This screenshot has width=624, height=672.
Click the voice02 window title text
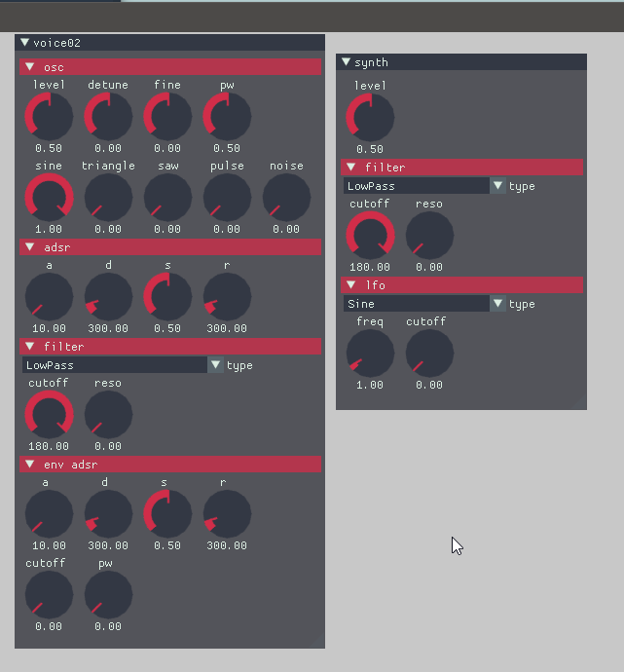tap(57, 43)
